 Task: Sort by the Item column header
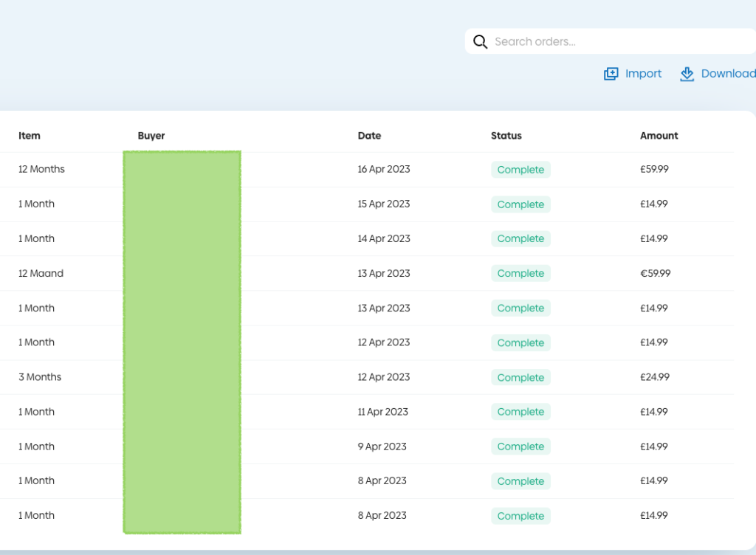coord(30,136)
